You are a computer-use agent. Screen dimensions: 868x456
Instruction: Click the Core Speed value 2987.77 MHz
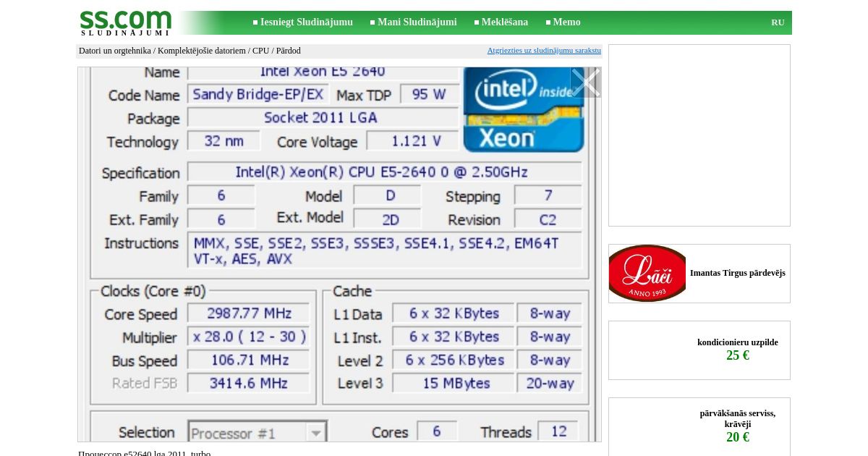[249, 313]
